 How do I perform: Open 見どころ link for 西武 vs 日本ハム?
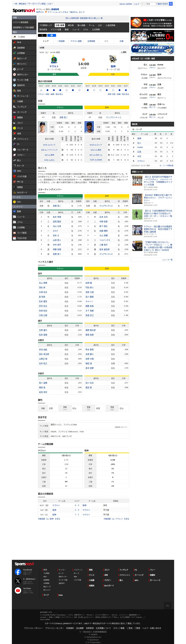152,107
